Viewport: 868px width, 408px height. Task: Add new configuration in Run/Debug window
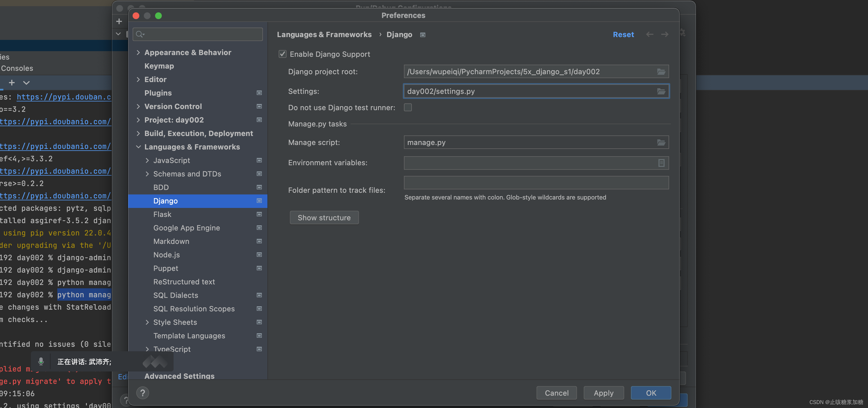tap(119, 21)
